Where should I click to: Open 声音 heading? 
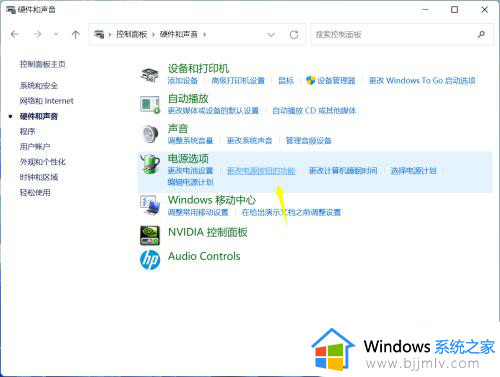pyautogui.click(x=178, y=128)
